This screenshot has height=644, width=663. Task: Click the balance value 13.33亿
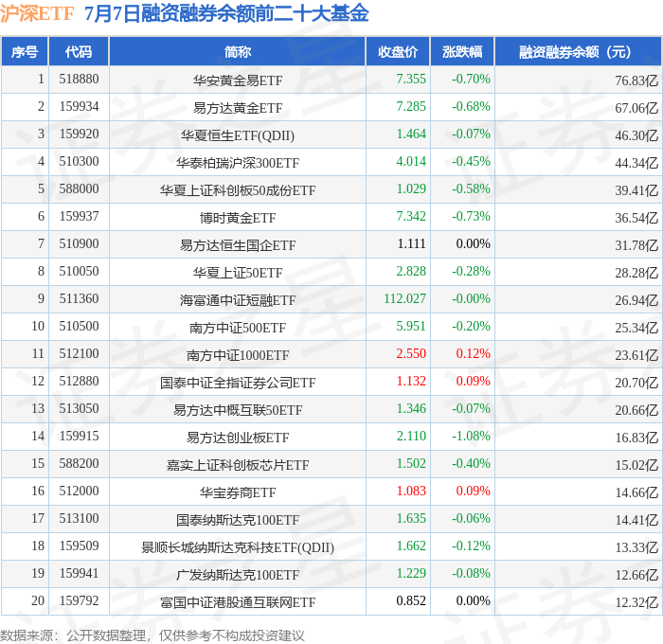coord(636,547)
